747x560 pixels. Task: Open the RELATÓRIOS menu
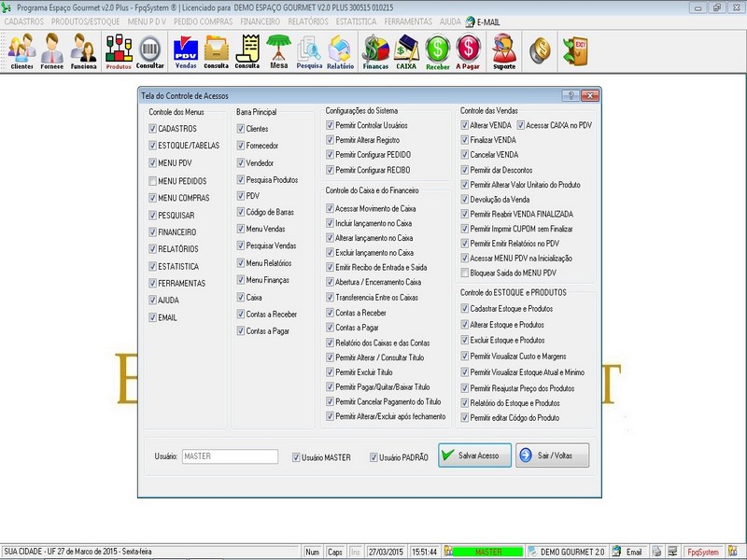pyautogui.click(x=308, y=21)
